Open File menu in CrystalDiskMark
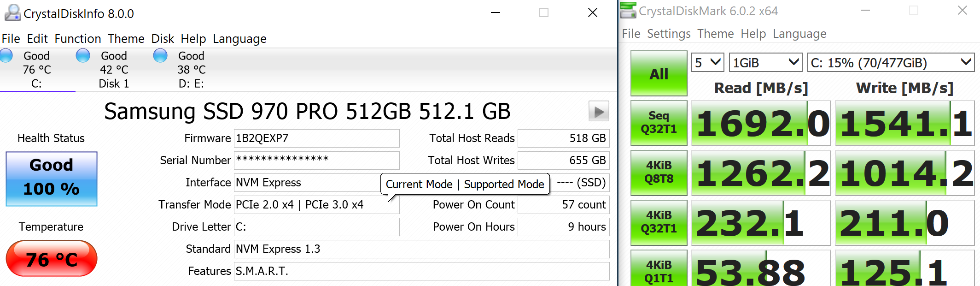The image size is (980, 286). click(631, 34)
